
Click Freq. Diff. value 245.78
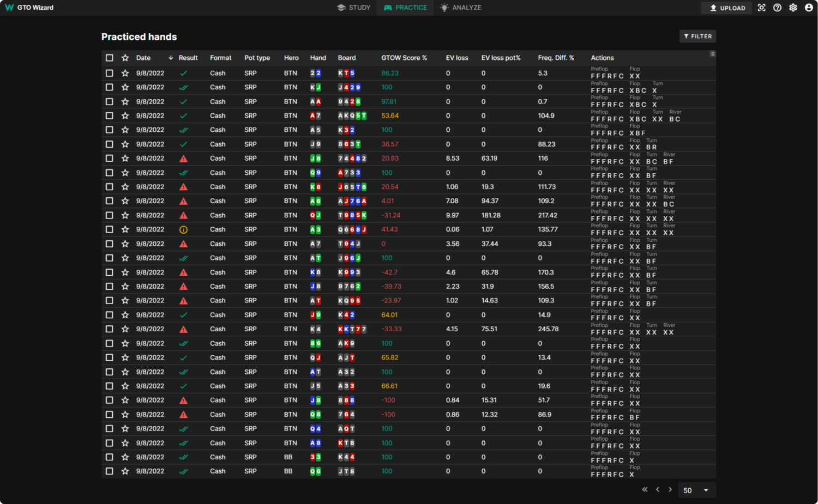548,329
